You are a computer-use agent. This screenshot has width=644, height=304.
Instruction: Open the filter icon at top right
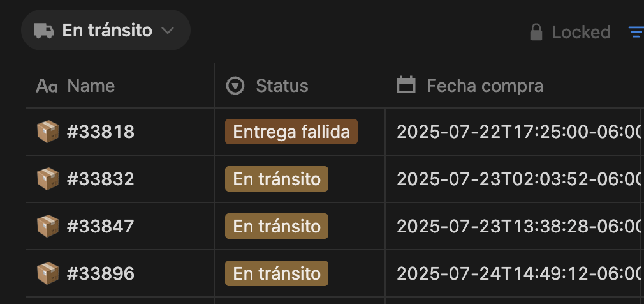tap(636, 32)
